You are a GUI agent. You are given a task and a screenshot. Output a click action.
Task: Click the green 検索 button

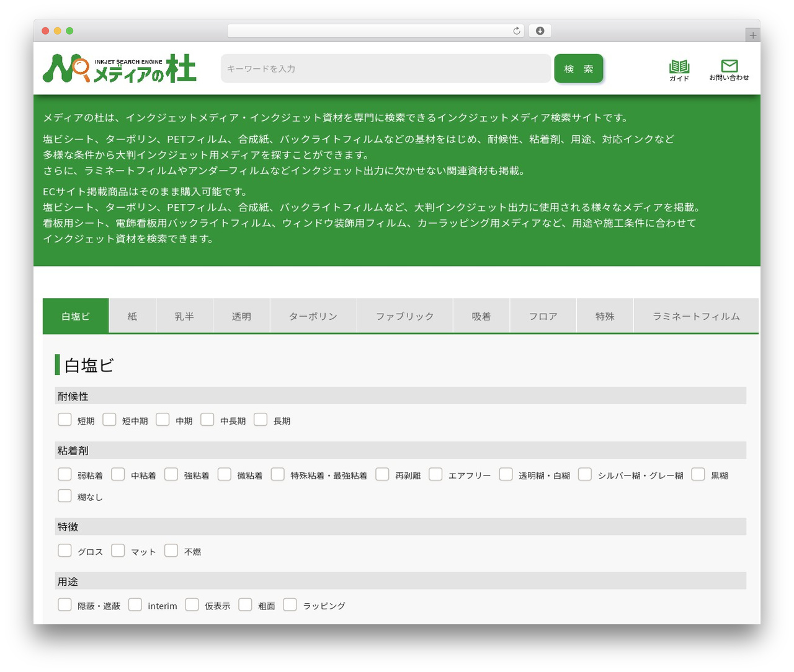579,69
